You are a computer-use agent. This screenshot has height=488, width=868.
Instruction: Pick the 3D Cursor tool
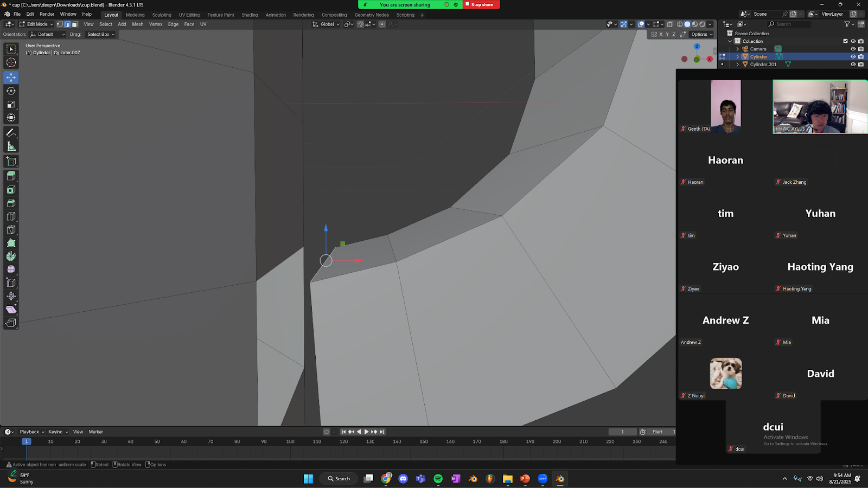pos(11,62)
